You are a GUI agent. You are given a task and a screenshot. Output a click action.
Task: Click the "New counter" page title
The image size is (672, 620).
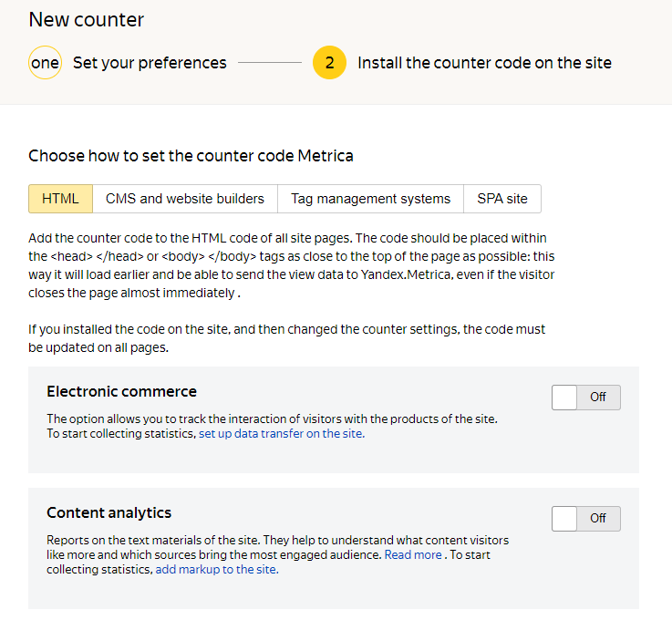(x=87, y=20)
